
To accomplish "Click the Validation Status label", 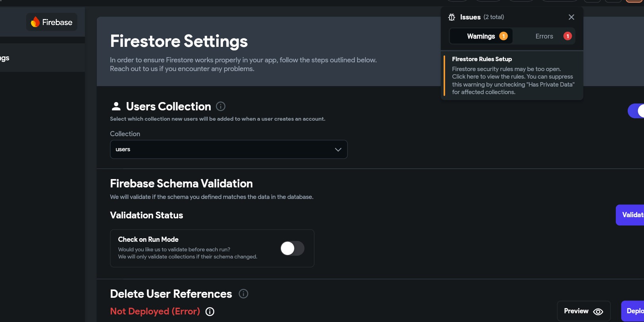I will click(146, 215).
